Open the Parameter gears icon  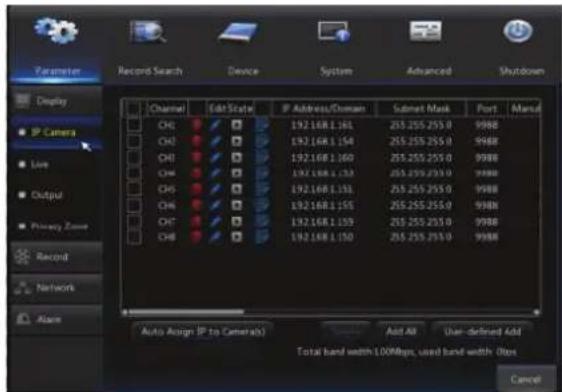coord(56,30)
